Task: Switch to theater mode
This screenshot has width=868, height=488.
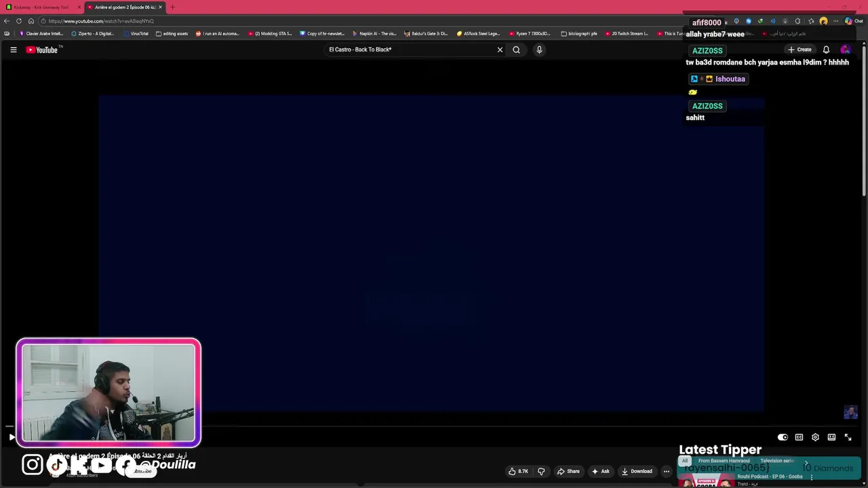Action: pyautogui.click(x=831, y=437)
